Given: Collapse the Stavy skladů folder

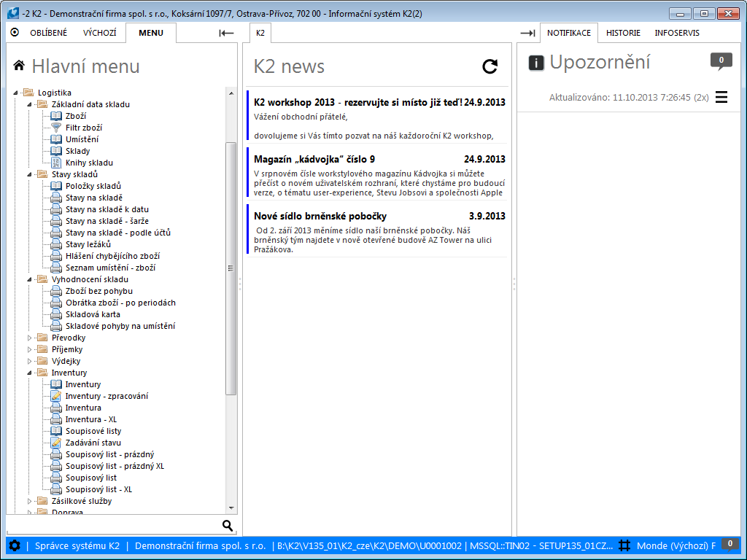Looking at the screenshot, I should [x=29, y=174].
